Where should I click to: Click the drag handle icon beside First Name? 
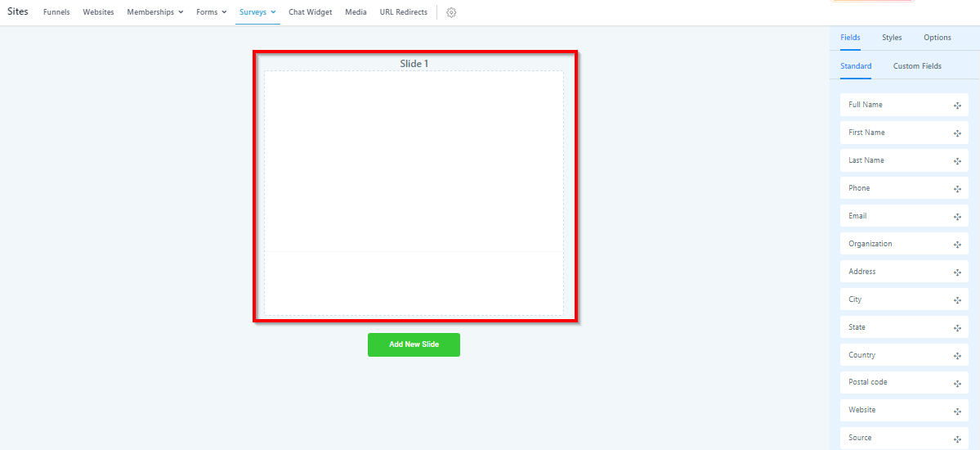click(956, 133)
